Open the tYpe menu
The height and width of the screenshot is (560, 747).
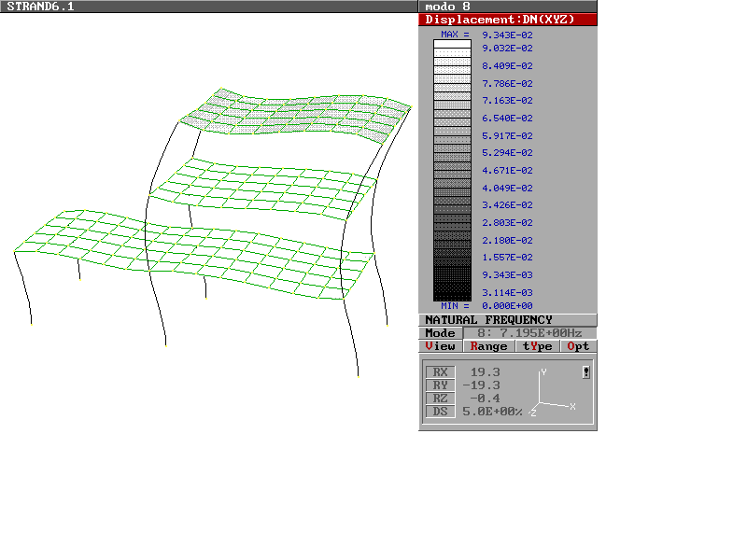537,346
